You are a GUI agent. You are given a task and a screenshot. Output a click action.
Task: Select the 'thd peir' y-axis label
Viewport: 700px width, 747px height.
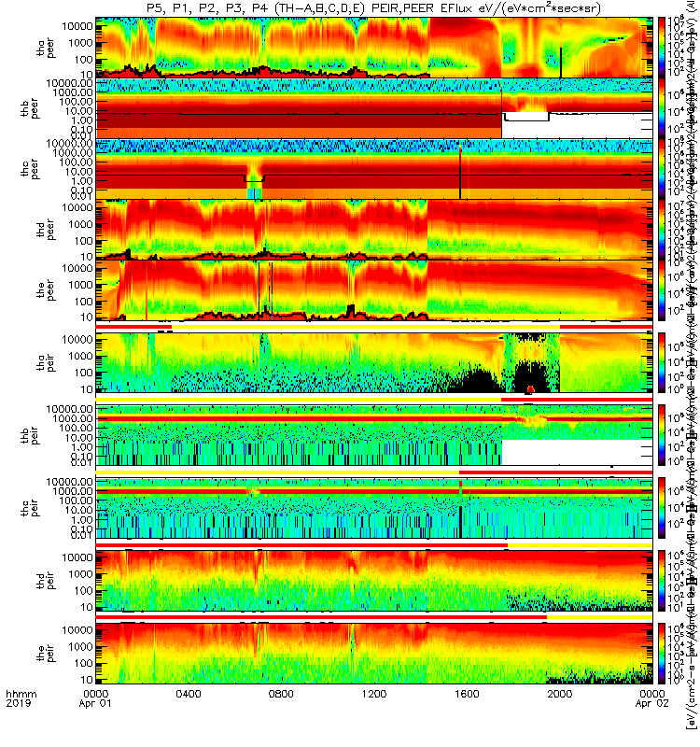[46, 581]
